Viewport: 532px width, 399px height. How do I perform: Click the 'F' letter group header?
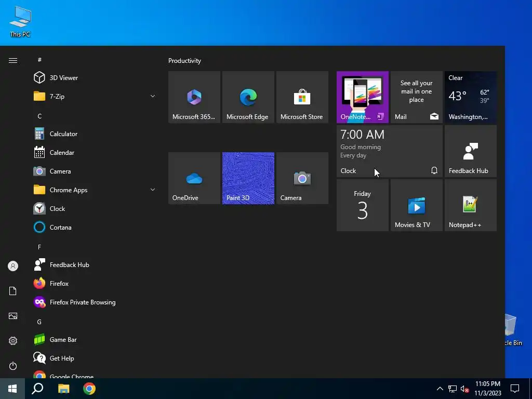pyautogui.click(x=39, y=247)
